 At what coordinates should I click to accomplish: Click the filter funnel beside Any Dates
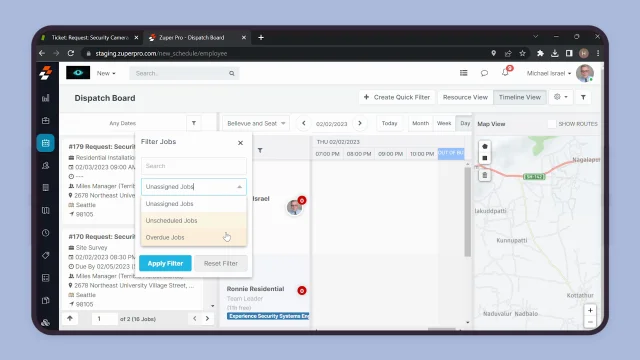(194, 123)
